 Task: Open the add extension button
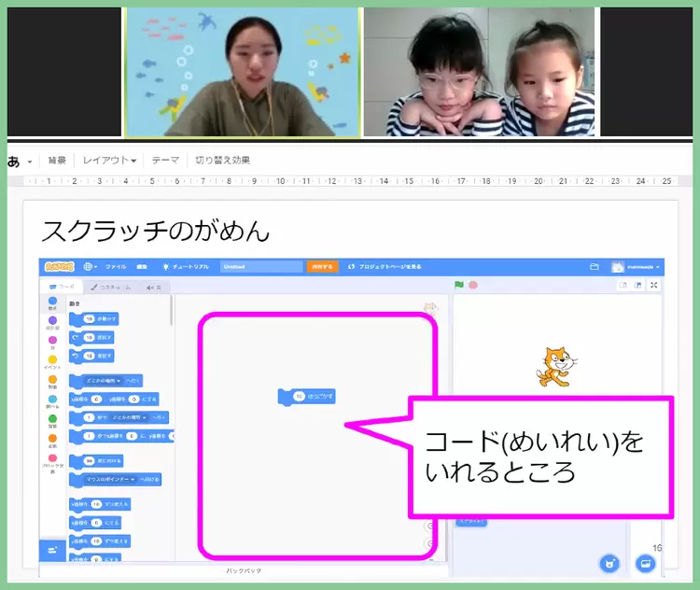[x=51, y=551]
